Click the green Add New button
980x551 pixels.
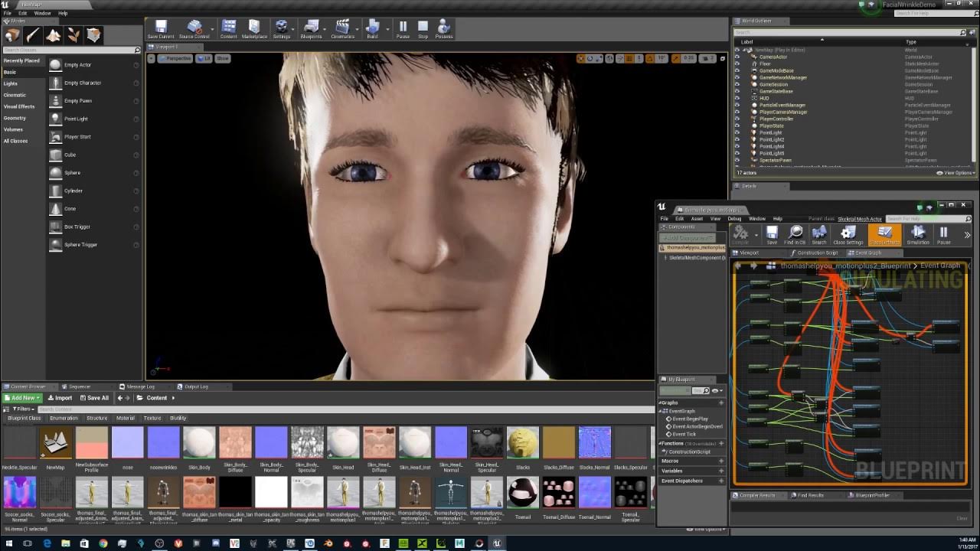click(x=21, y=398)
